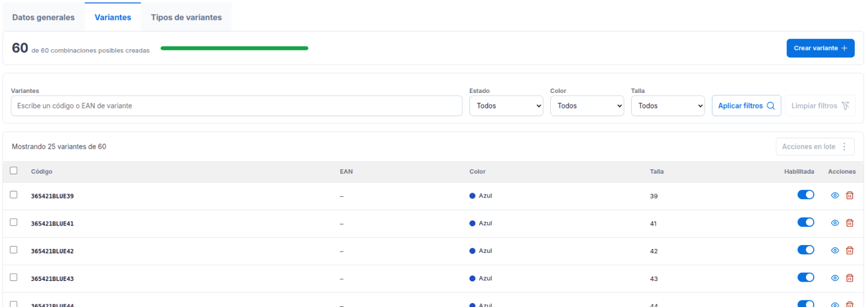Open the Tipos de variantes tab
The height and width of the screenshot is (307, 868).
[187, 17]
